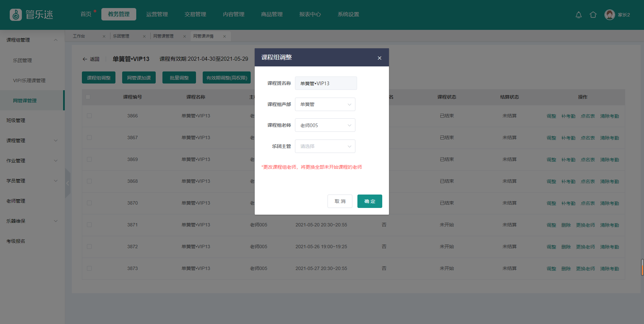
Task: Close the 课程组调整 dialog with X
Action: 380,58
